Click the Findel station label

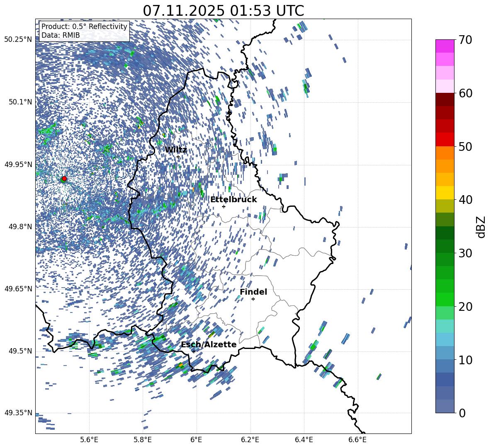click(x=253, y=292)
